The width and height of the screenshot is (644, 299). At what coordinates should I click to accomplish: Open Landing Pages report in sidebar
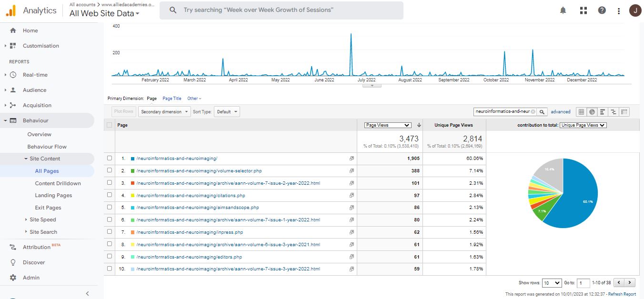tap(53, 195)
